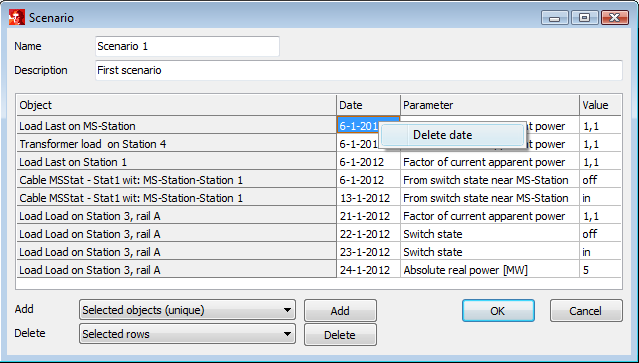
Task: Click Switch state cell for 23-1-2012
Action: pyautogui.click(x=490, y=252)
